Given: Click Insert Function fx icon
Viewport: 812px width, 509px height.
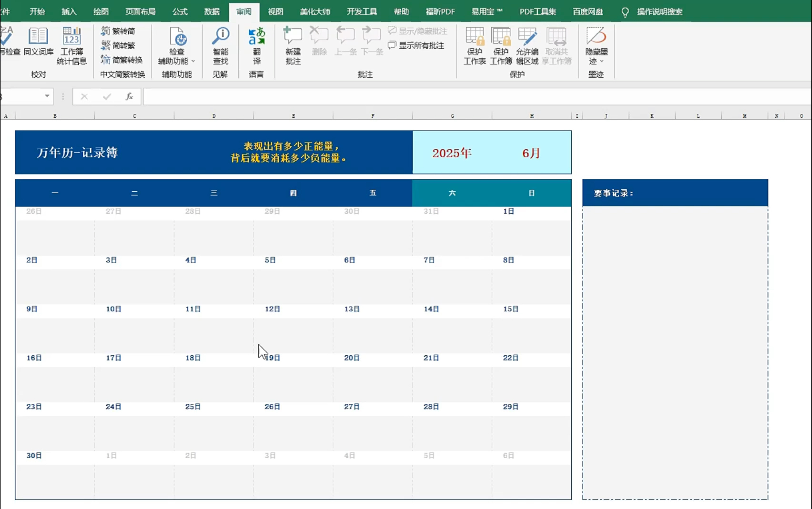Looking at the screenshot, I should (129, 97).
